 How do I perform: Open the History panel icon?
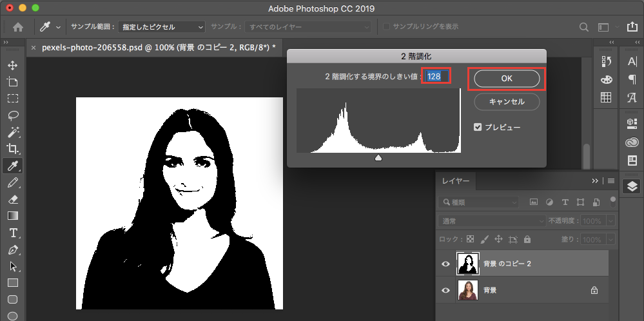(606, 61)
